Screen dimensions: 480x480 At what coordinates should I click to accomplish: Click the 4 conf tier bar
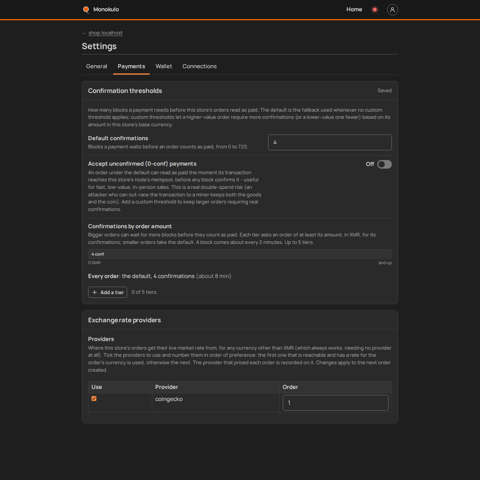(240, 254)
